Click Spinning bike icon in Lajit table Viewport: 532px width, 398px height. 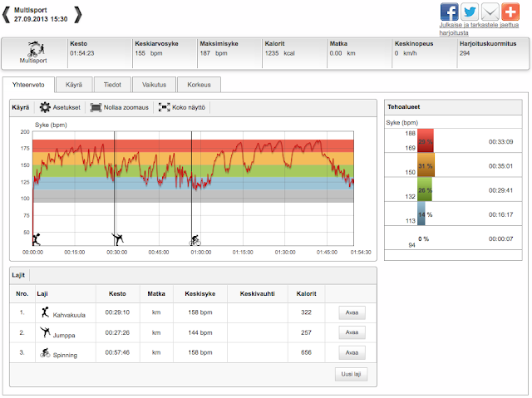pos(45,352)
